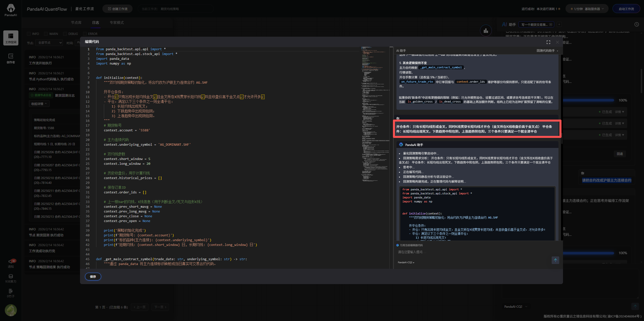This screenshot has width=644, height=321.
Task: Click the coin icon next to 本次运行消耗
Action: pyautogui.click(x=559, y=9)
